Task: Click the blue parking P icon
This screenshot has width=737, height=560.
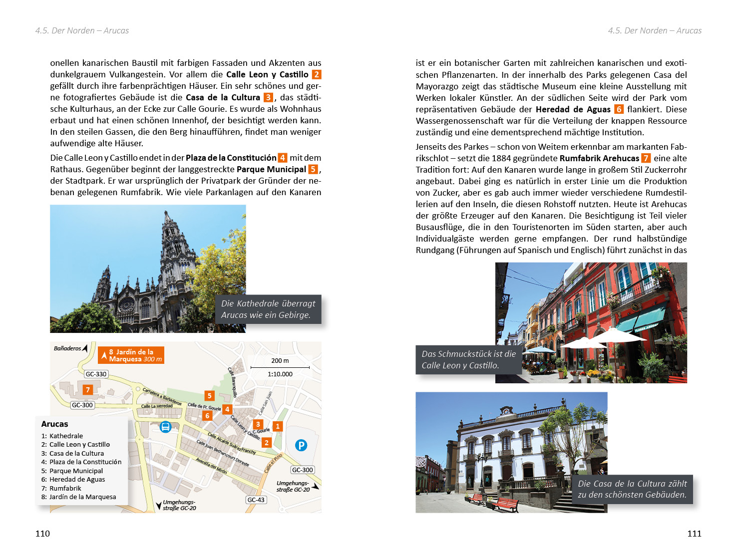Action: click(x=301, y=445)
